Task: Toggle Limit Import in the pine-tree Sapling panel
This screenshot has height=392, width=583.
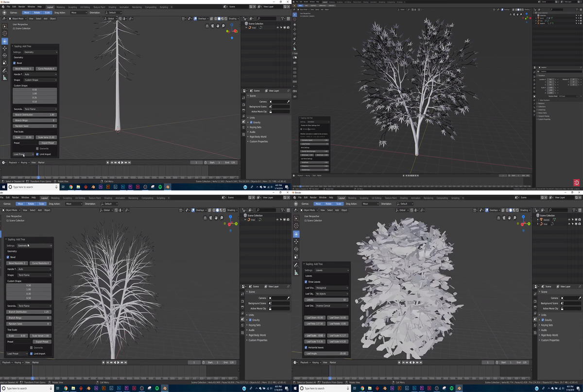Action: [37, 154]
